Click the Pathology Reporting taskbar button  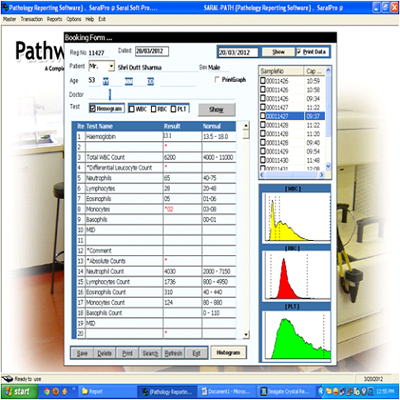[x=168, y=391]
